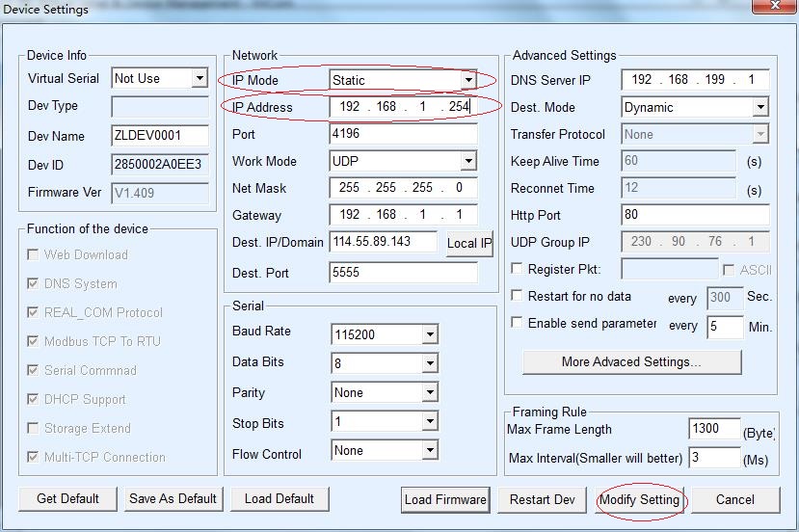Click the Load Firmware button
Image resolution: width=799 pixels, height=532 pixels.
point(445,499)
